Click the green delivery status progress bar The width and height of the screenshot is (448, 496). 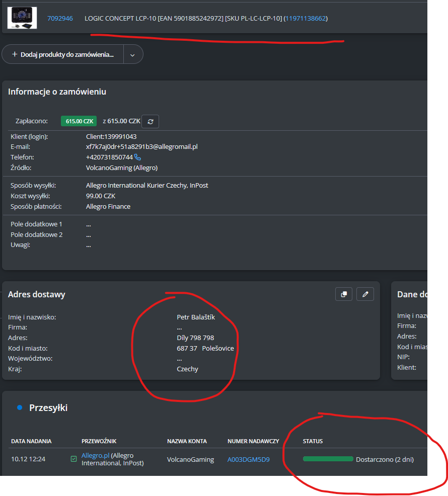coord(328,459)
